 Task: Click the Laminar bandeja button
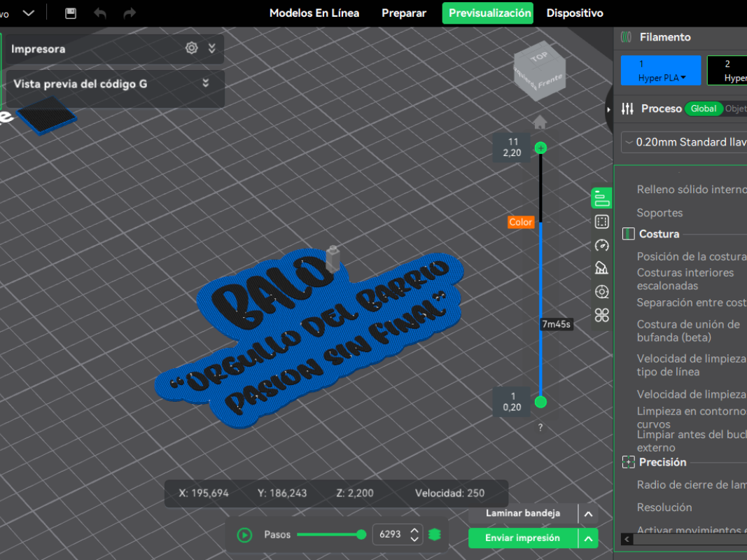pos(522,513)
